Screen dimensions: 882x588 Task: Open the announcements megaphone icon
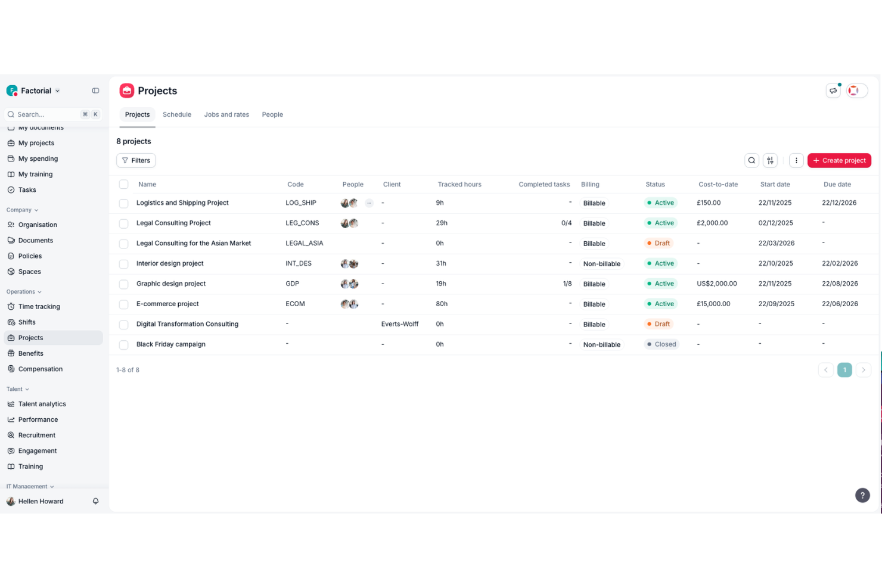pyautogui.click(x=833, y=90)
